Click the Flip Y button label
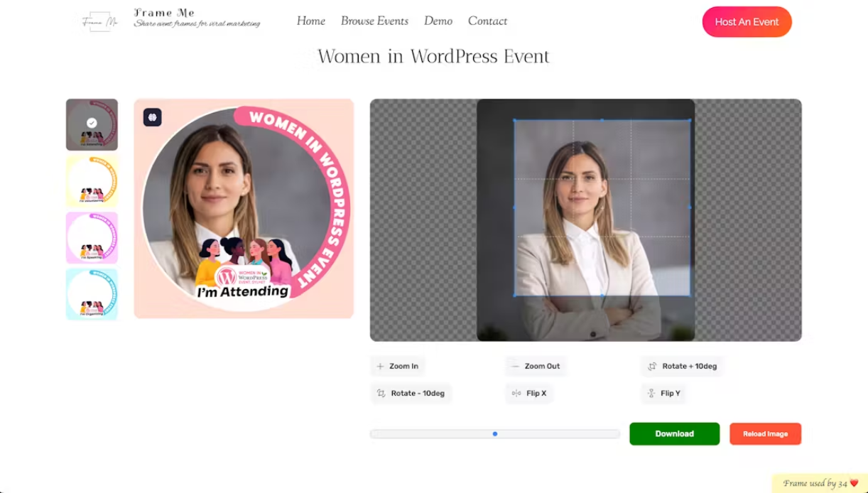Viewport: 868px width, 493px height. coord(670,394)
